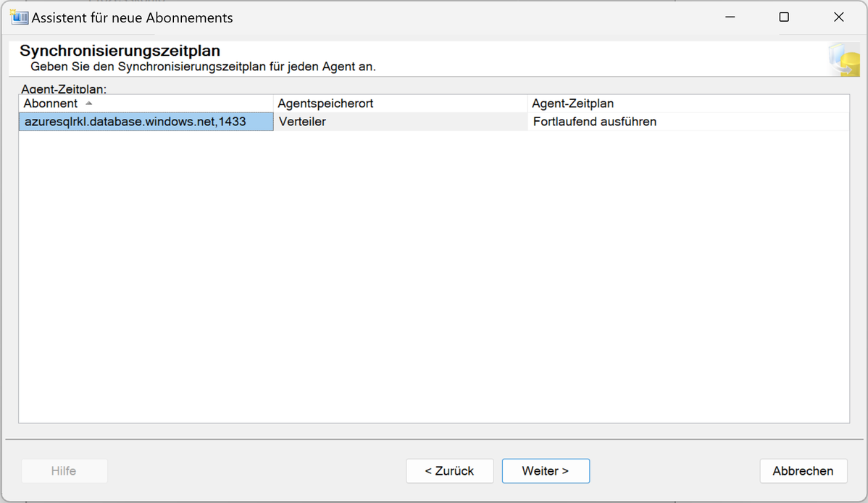Click the Weiter > button
Image resolution: width=868 pixels, height=503 pixels.
(x=546, y=471)
